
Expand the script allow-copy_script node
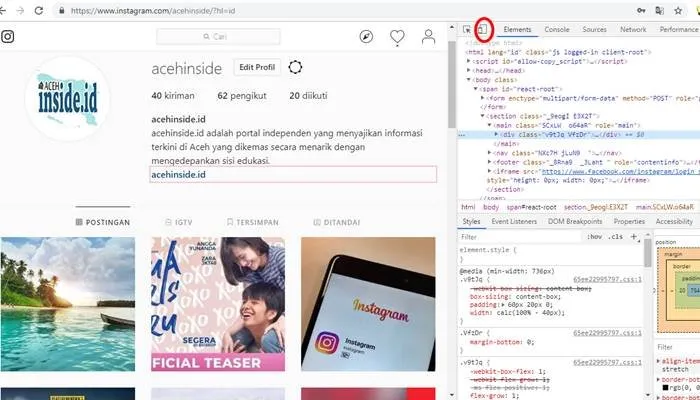469,62
